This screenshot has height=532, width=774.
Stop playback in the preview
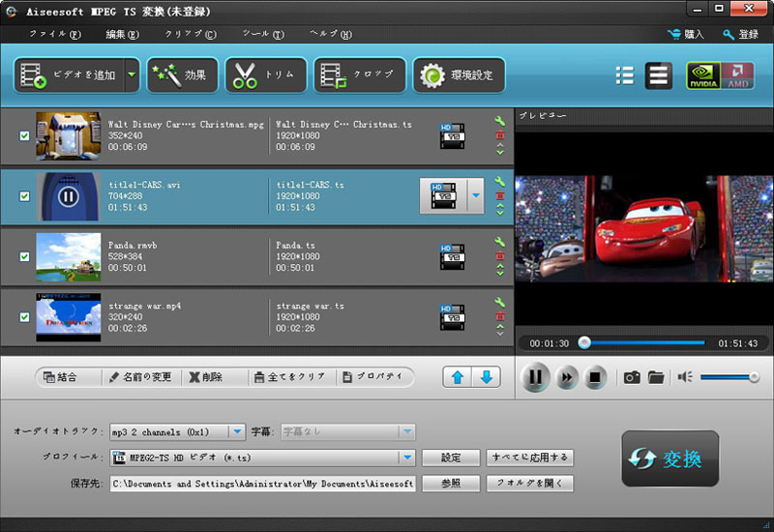[596, 377]
